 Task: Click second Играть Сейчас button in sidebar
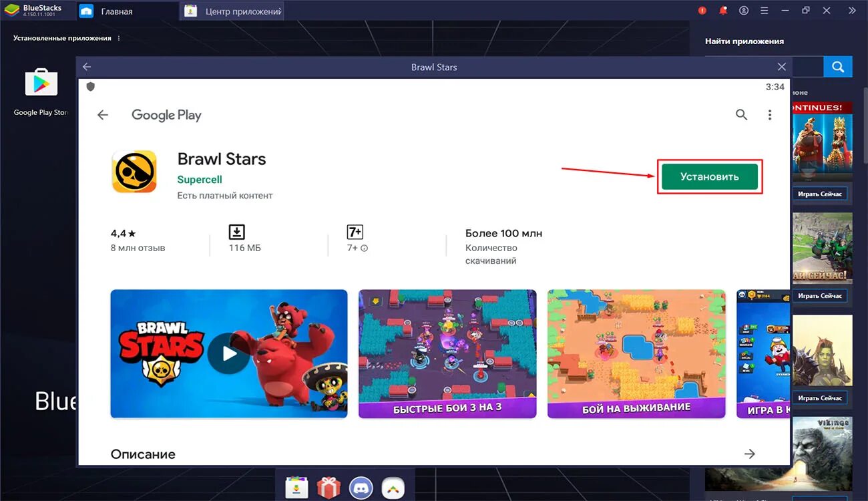click(821, 296)
